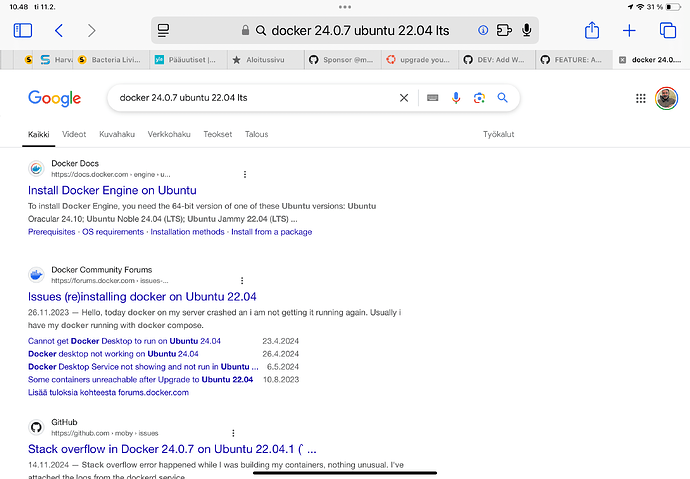The image size is (690, 479).
Task: Open the Työkalut search tools
Action: (499, 134)
